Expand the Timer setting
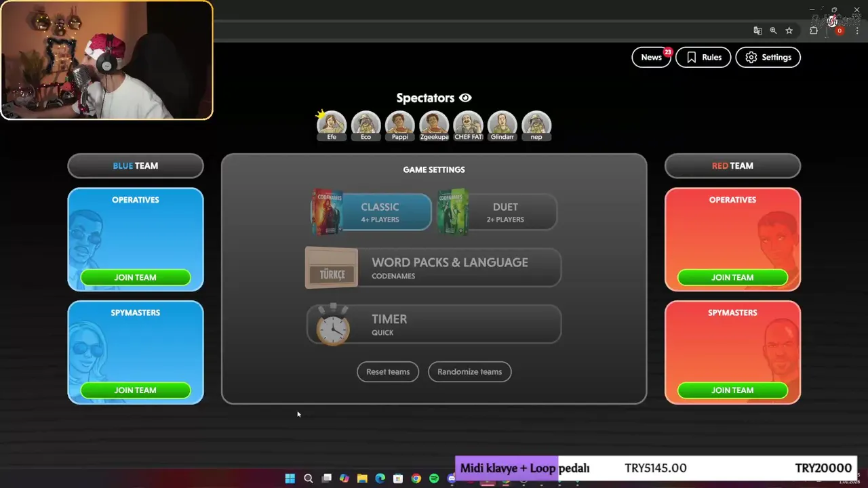 434,324
